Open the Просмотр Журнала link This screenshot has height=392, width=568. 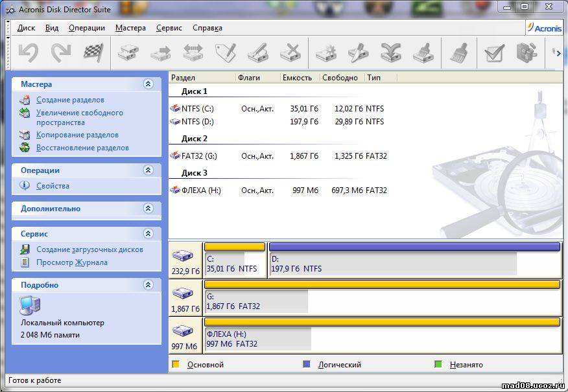pyautogui.click(x=72, y=262)
